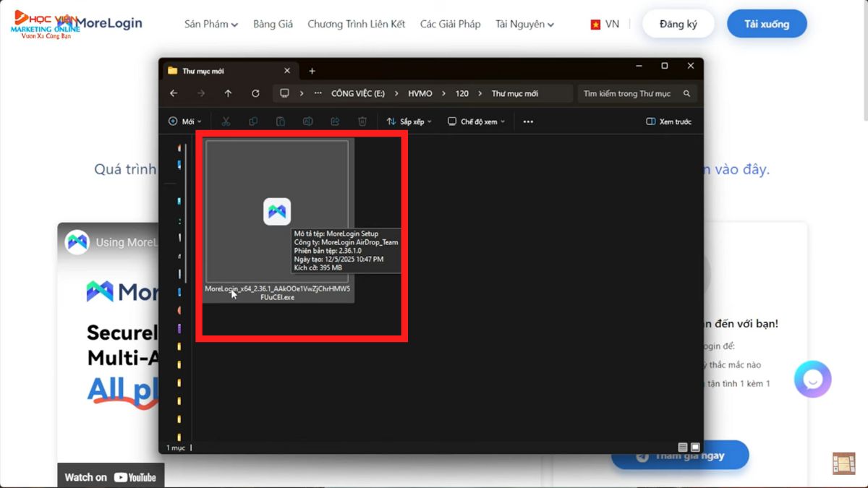Click the Tải xuống download button
The width and height of the screenshot is (868, 488).
coord(767,24)
